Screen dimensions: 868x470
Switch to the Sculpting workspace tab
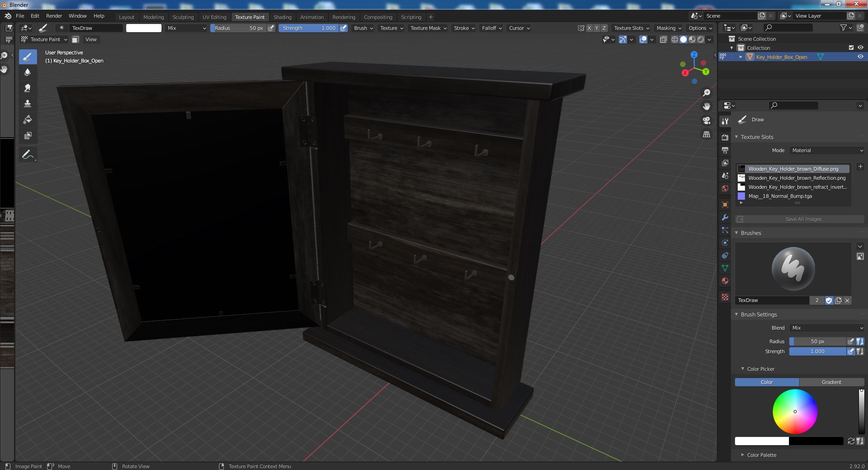coord(183,17)
